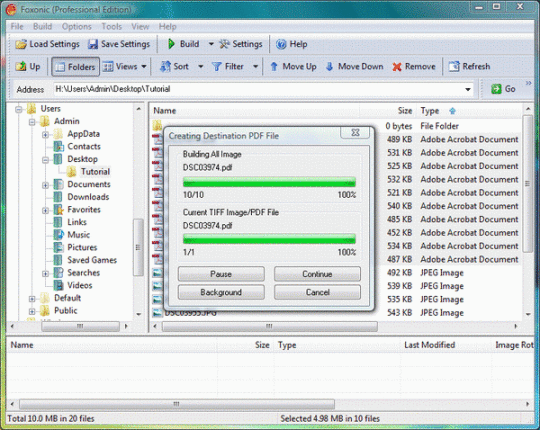The width and height of the screenshot is (540, 430).
Task: Close the Creating Destination PDF dialog
Action: [355, 133]
